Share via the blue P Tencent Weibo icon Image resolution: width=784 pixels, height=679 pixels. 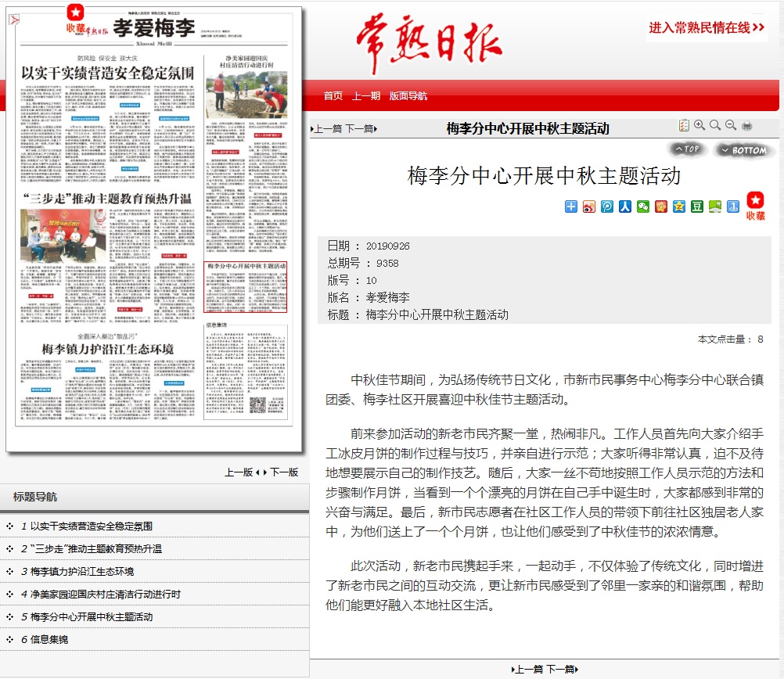(x=607, y=207)
